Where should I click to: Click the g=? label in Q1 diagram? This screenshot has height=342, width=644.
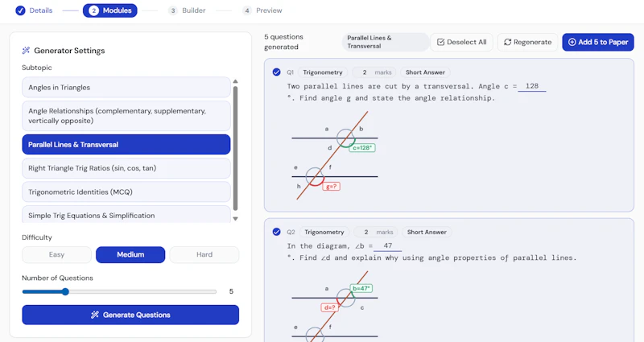331,187
